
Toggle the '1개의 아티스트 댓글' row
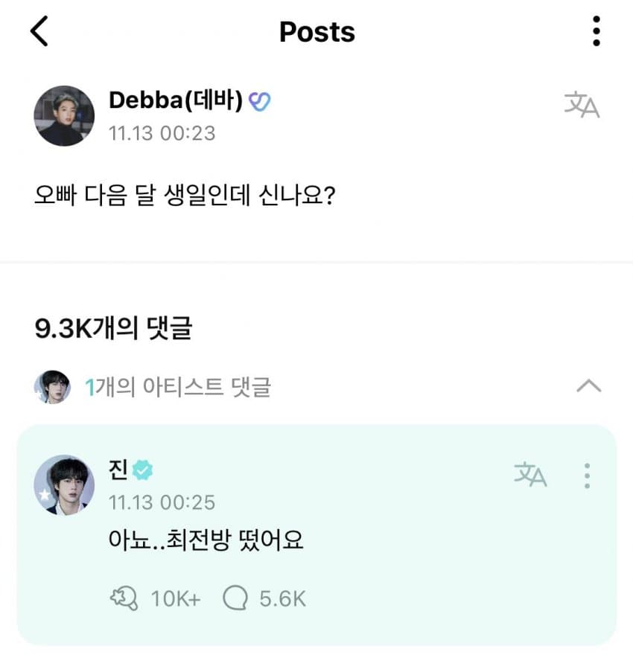(179, 387)
